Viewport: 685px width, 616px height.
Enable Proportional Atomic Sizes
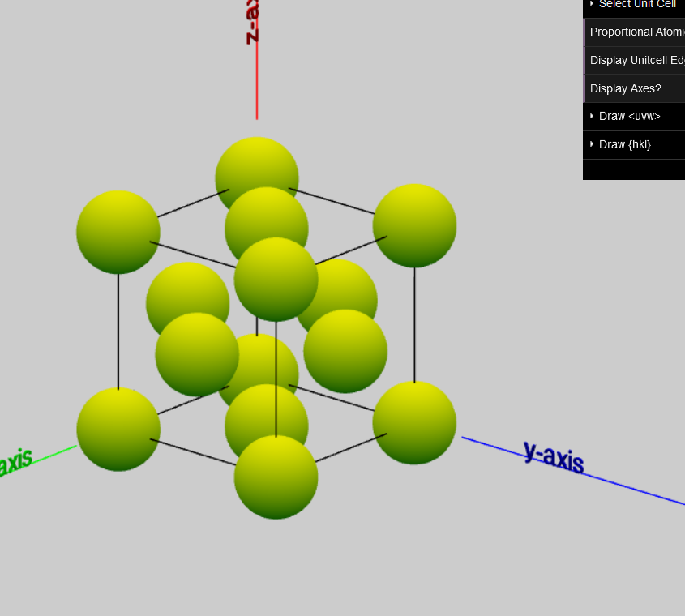(637, 32)
